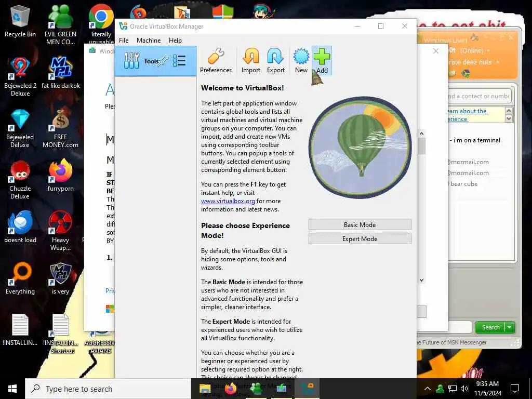Open Firefox from the taskbar
This screenshot has height=399, width=532.
click(231, 389)
